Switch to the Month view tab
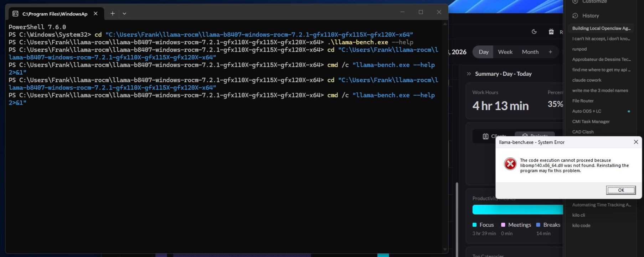Screen dimensions: 644x257 pos(530,52)
